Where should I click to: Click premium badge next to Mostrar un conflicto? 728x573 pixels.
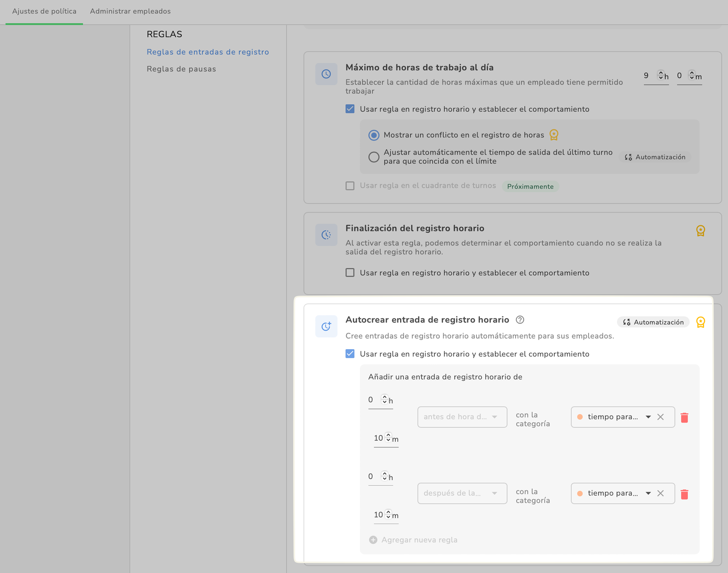[x=554, y=135]
